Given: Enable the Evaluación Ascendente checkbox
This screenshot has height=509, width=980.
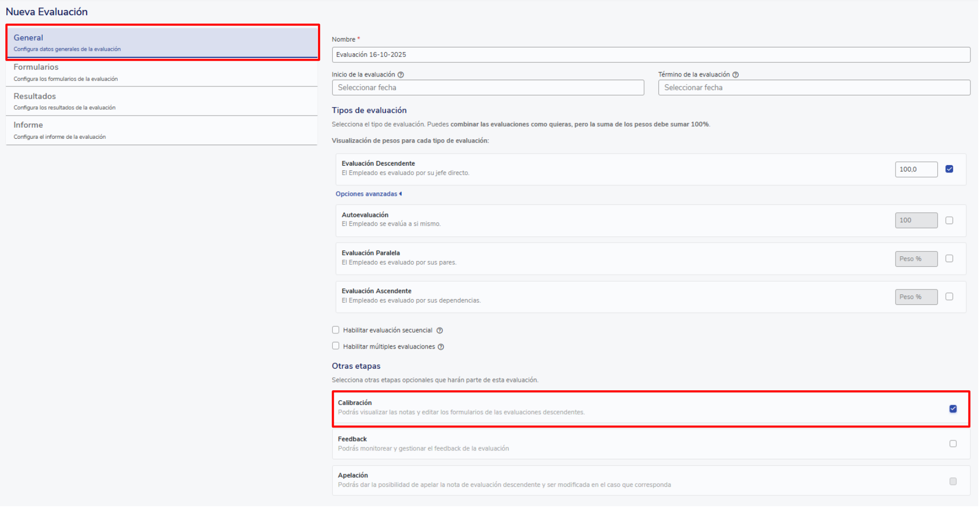Looking at the screenshot, I should click(x=949, y=297).
